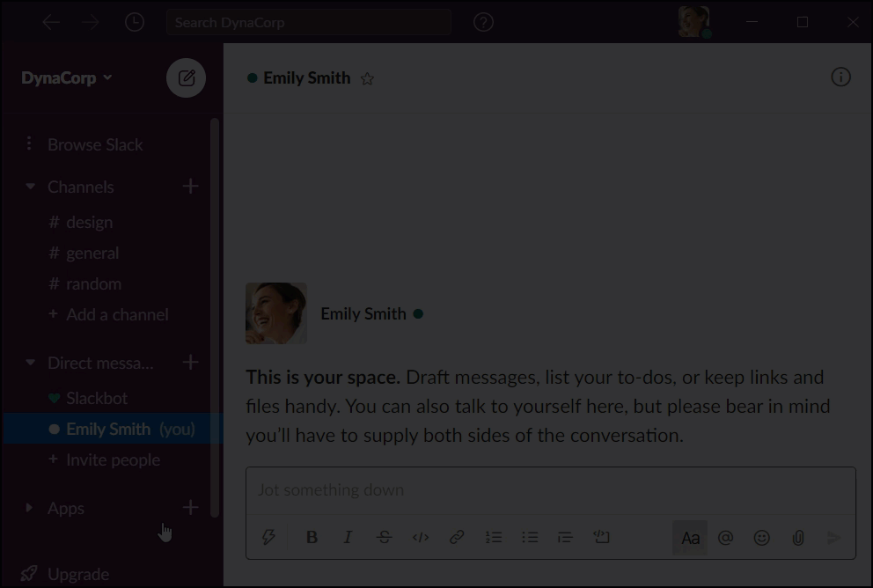Click the Search DynaCorp field

tap(308, 22)
